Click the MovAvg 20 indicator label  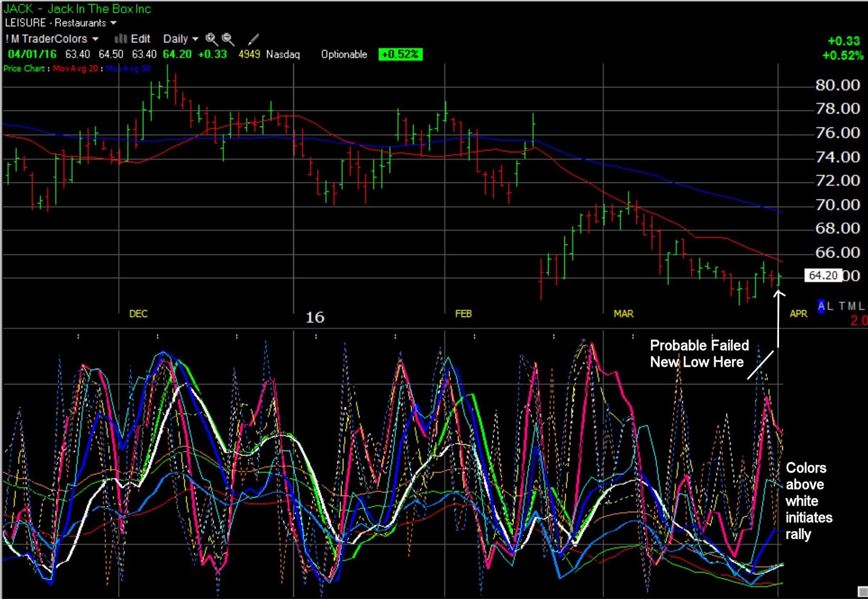(75, 69)
